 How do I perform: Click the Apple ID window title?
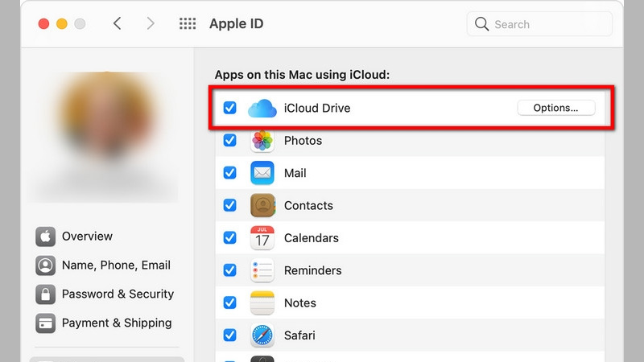pos(236,24)
